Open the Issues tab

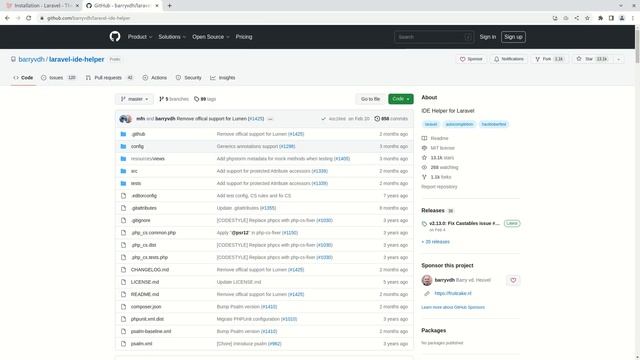pos(58,78)
